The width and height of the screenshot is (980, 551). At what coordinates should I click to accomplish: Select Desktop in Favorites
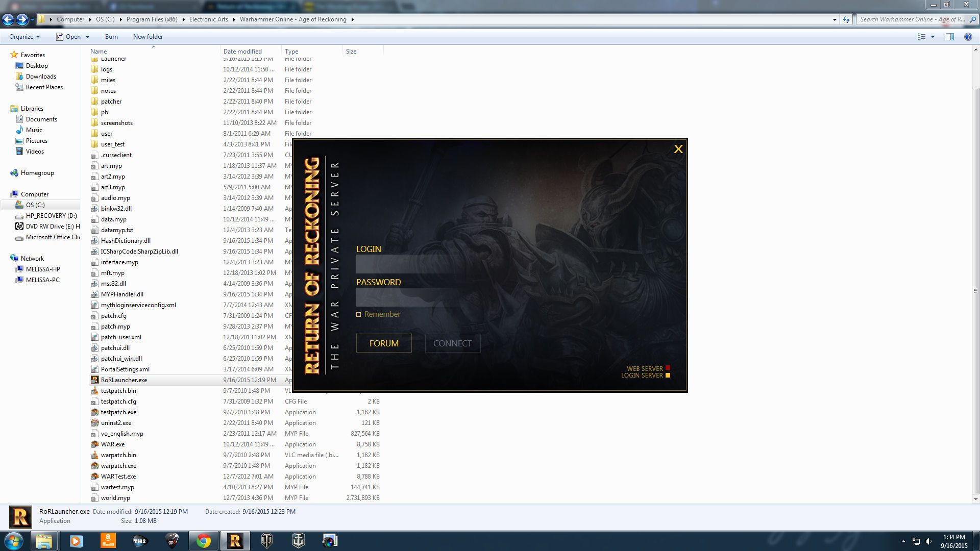click(x=37, y=66)
